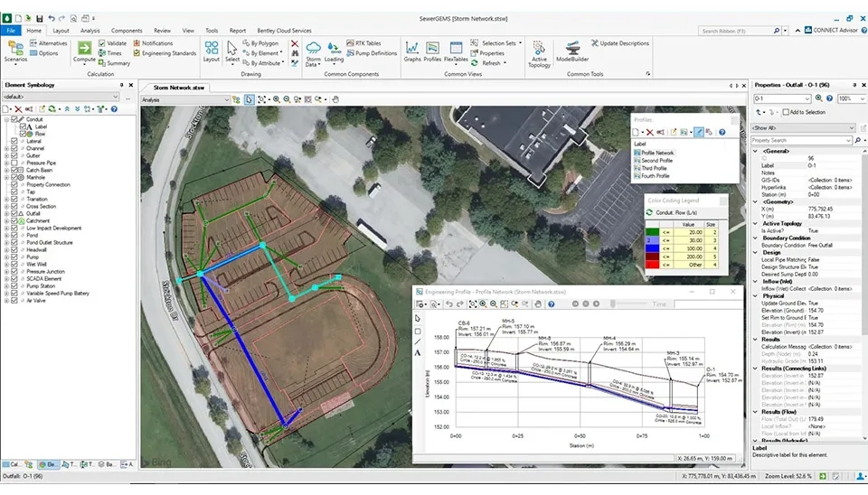Check the Add to Selection checkbox
The height and width of the screenshot is (495, 868).
(x=786, y=112)
